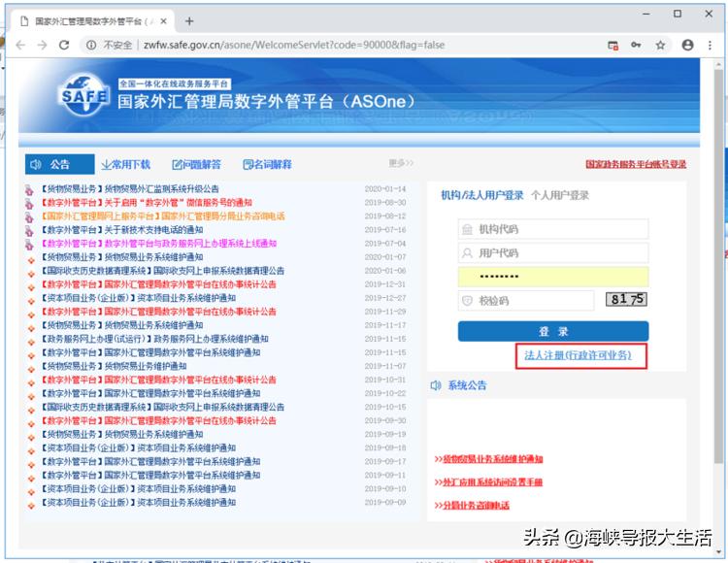The height and width of the screenshot is (563, 728).
Task: Click the bullet icon beside 2019-09-10 notice
Action: (31, 492)
